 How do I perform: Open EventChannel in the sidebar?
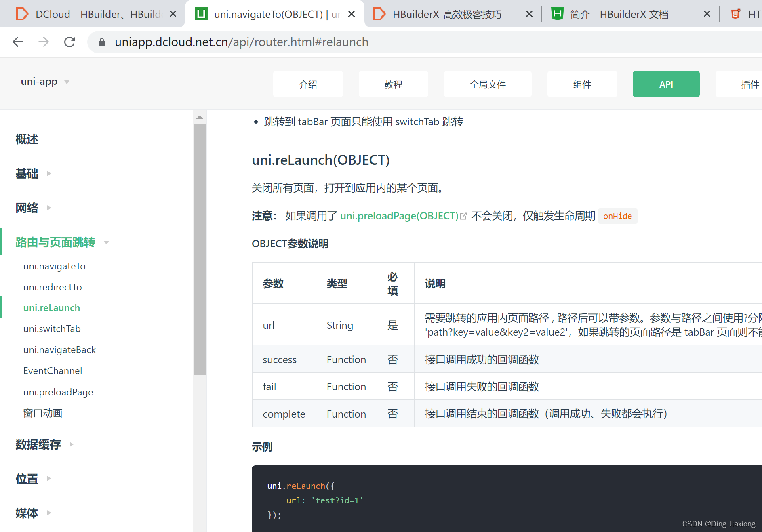53,371
